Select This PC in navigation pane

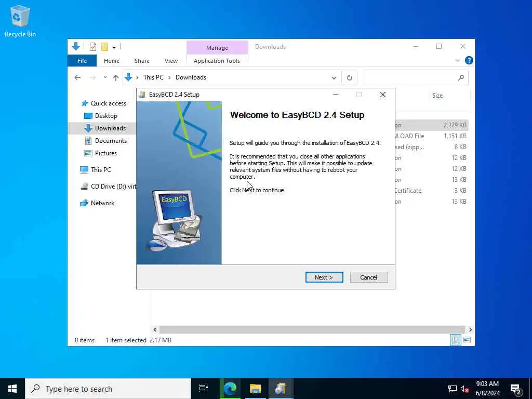coord(96,170)
